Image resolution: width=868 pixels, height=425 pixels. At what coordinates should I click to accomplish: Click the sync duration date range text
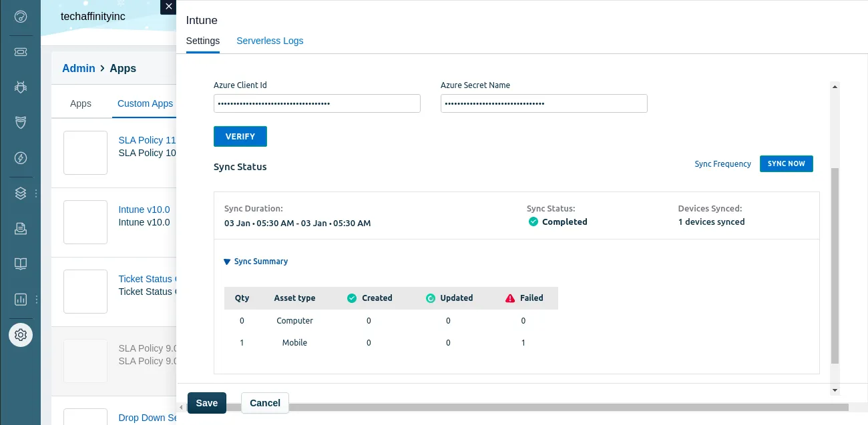pyautogui.click(x=297, y=223)
